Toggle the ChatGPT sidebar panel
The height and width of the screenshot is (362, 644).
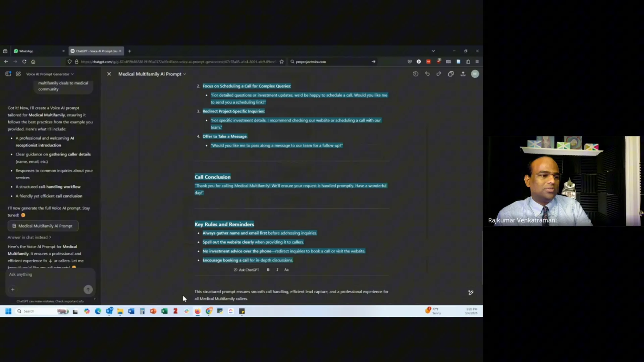point(8,74)
